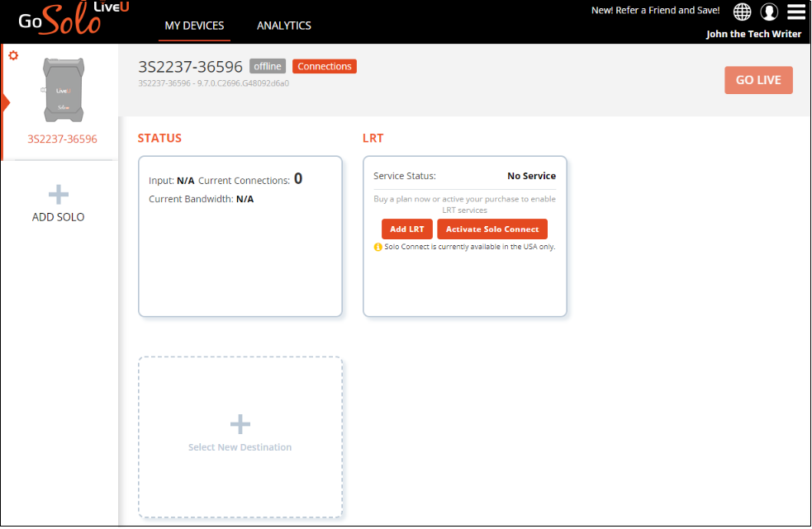This screenshot has width=812, height=529.
Task: Click the GO LIVE button
Action: tap(758, 80)
